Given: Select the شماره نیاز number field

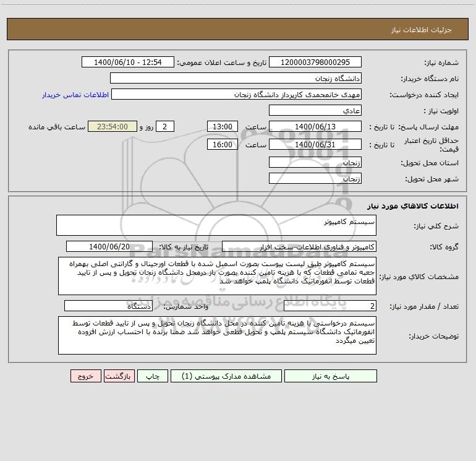Looking at the screenshot, I should click(315, 62).
